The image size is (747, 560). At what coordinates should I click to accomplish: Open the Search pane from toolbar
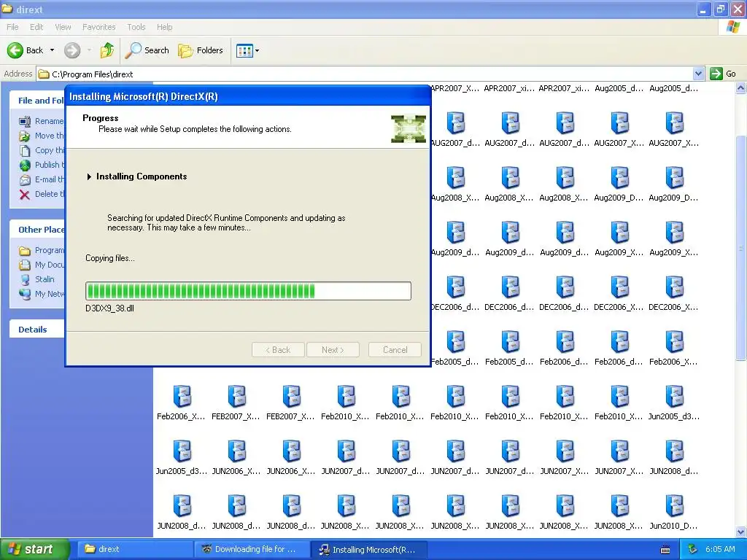pos(147,50)
